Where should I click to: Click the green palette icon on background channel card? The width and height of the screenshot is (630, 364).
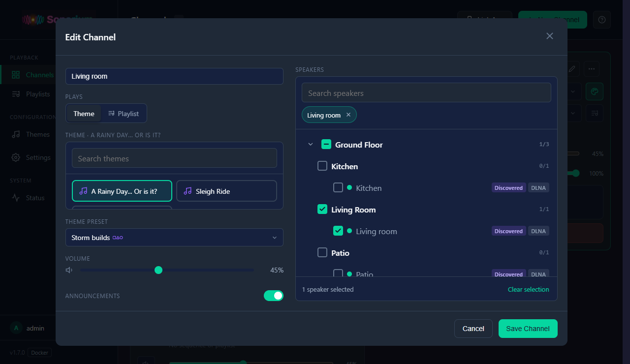point(595,91)
